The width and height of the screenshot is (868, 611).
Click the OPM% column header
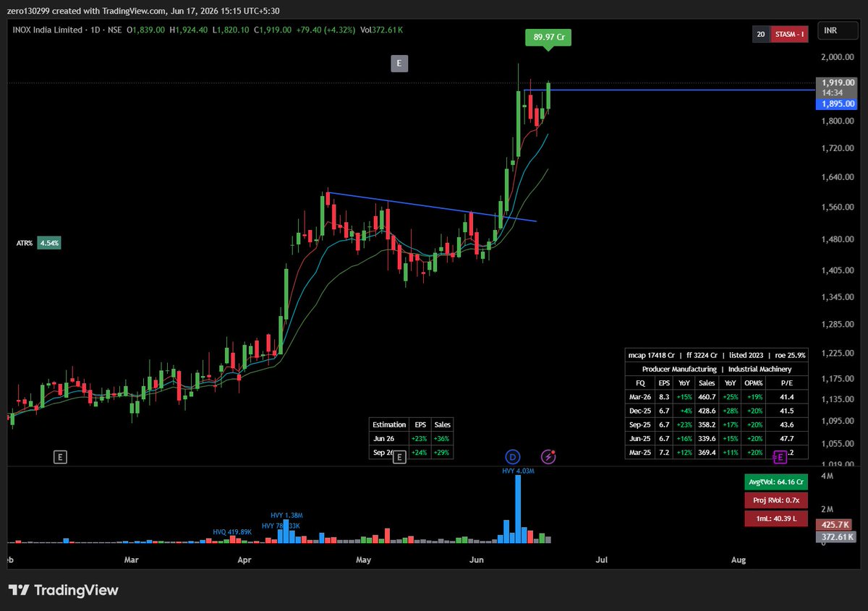(754, 383)
